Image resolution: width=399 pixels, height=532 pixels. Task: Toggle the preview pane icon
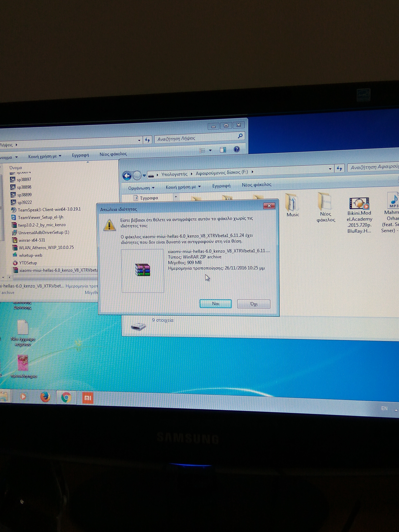pos(223,150)
